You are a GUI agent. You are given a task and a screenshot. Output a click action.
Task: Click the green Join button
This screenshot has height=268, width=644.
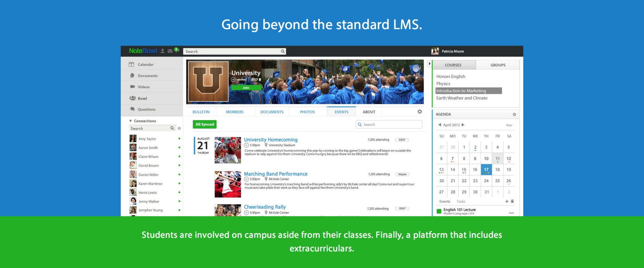coord(246,88)
